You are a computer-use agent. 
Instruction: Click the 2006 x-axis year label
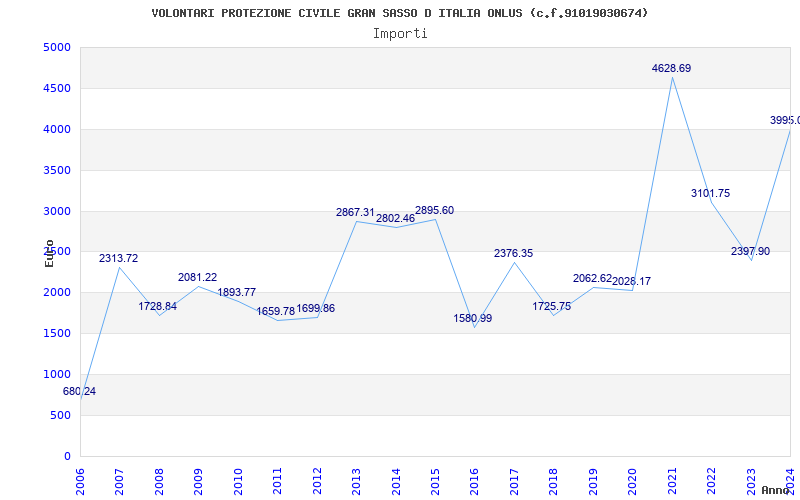(80, 482)
